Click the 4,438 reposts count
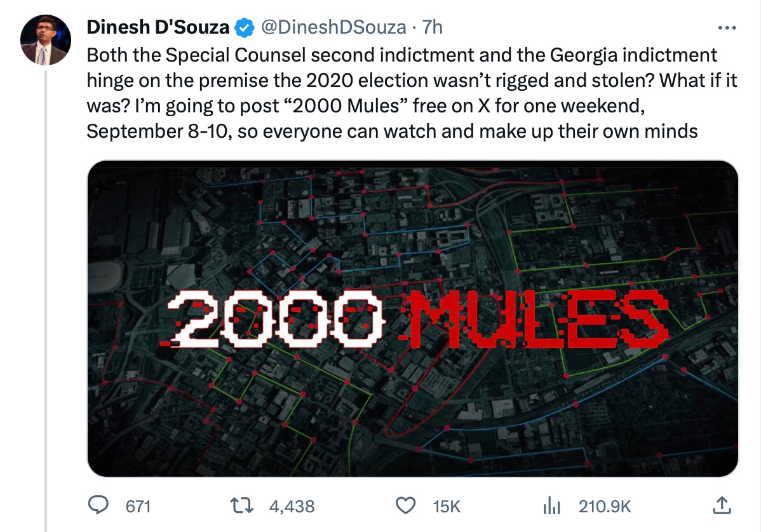 [x=292, y=506]
